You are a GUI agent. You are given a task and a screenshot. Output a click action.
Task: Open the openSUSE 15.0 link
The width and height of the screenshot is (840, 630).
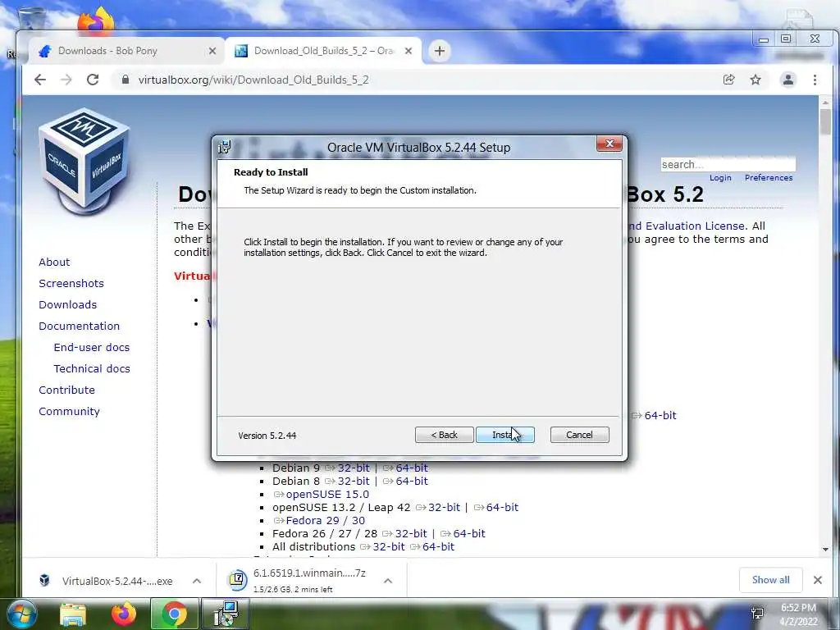pyautogui.click(x=327, y=494)
